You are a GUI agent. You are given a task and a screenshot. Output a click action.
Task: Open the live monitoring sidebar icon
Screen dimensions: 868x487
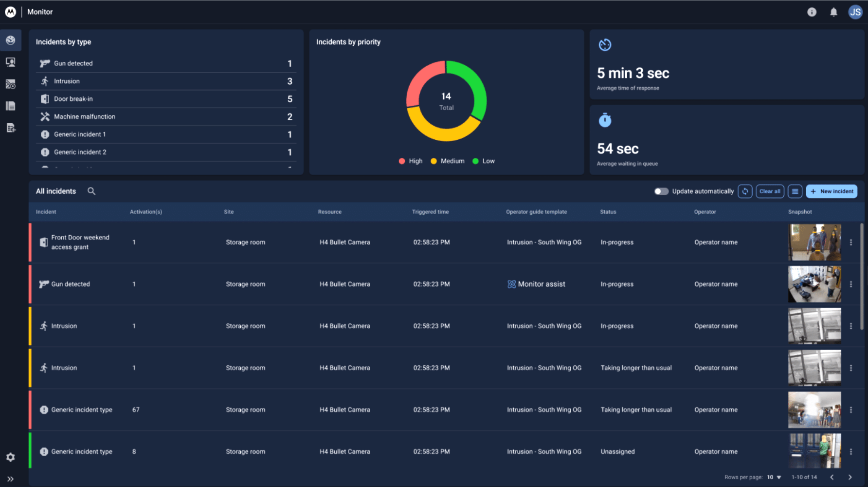pyautogui.click(x=11, y=62)
